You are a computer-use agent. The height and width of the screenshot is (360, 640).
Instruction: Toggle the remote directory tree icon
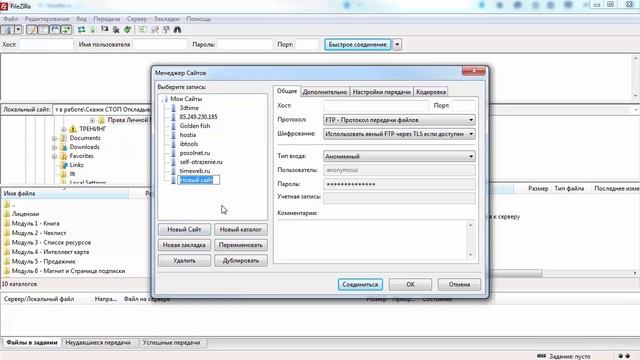(54, 30)
